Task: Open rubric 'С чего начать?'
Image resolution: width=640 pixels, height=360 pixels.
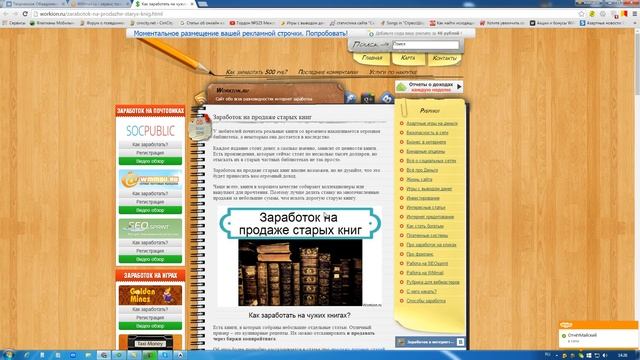Action: [x=421, y=291]
